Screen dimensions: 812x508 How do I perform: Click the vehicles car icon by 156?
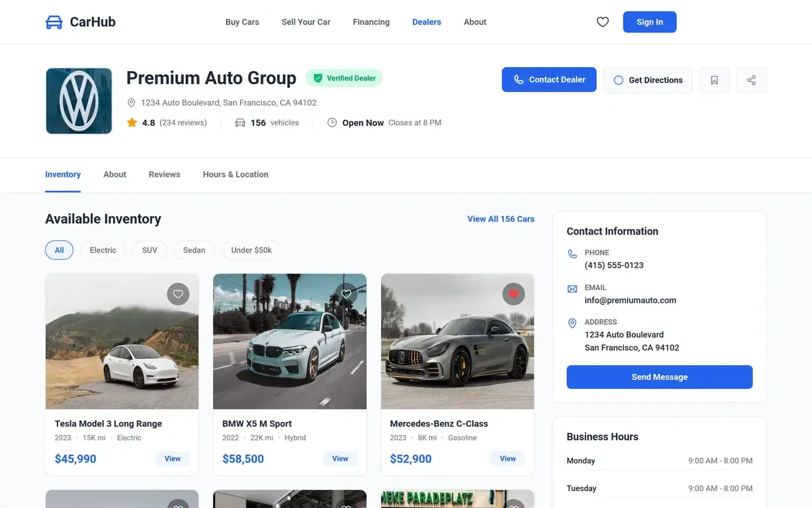[240, 123]
